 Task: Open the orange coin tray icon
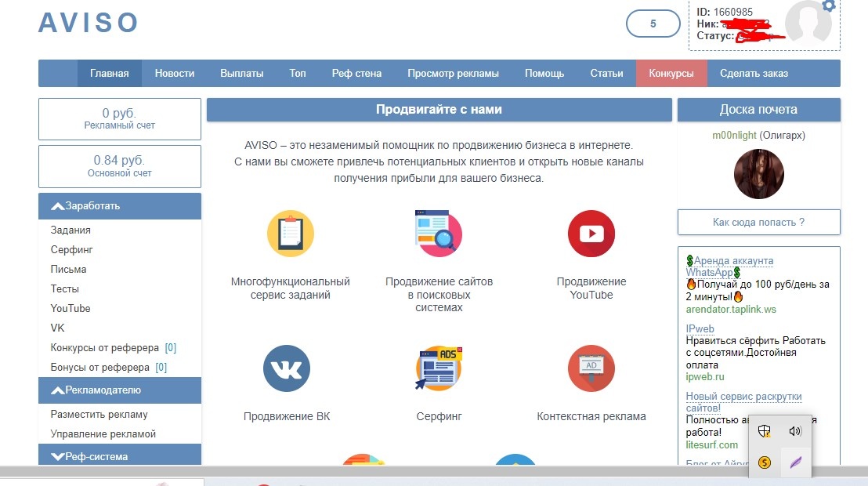pyautogui.click(x=765, y=462)
